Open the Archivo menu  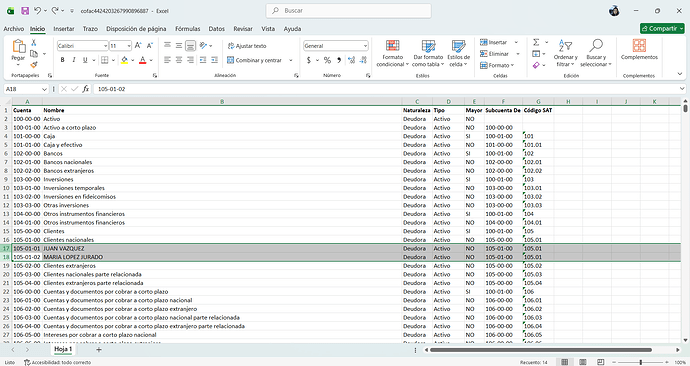point(14,29)
